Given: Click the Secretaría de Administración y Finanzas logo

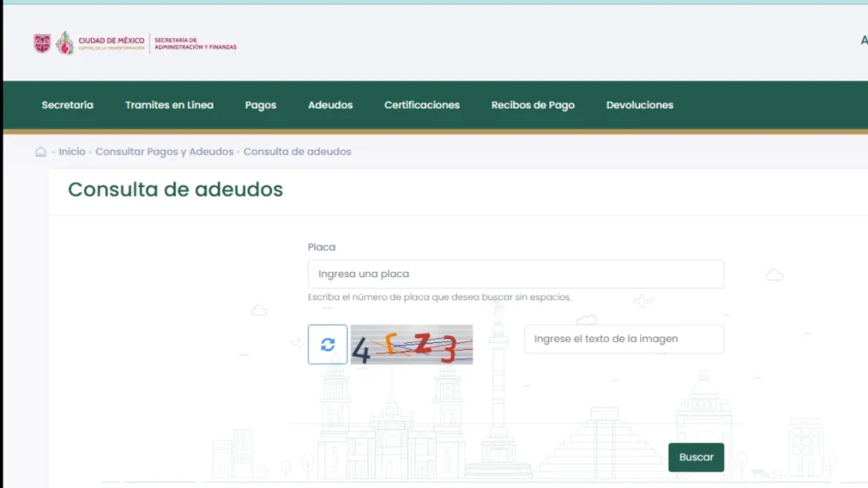Looking at the screenshot, I should [196, 44].
